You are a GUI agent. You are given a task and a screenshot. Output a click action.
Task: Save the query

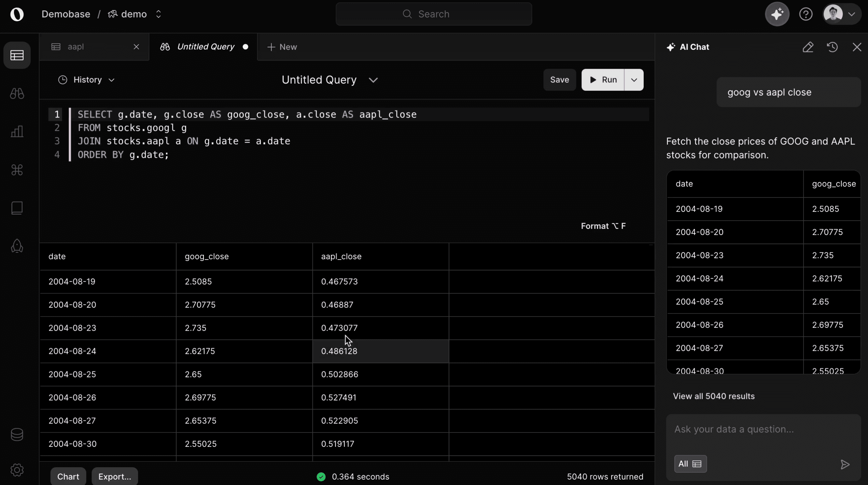click(559, 80)
